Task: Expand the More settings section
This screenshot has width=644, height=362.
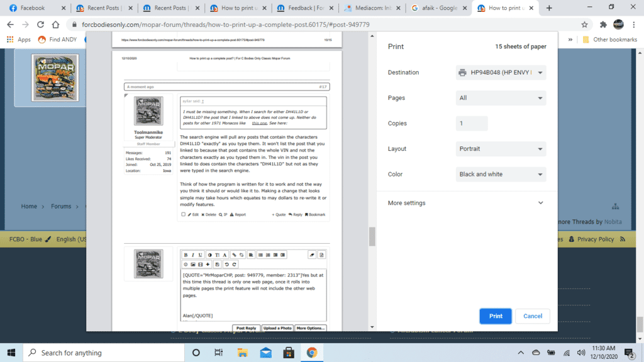Action: [465, 203]
